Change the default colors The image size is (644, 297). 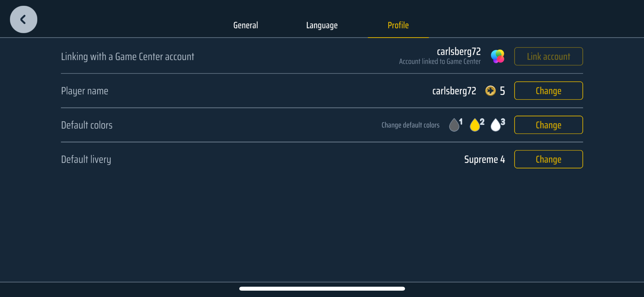(x=548, y=125)
